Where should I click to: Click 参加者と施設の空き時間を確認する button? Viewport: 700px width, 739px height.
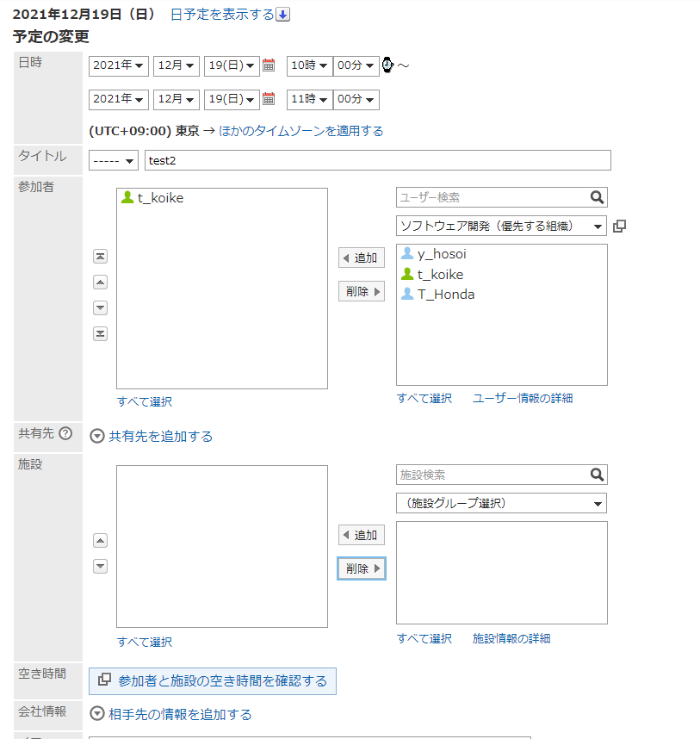pos(213,681)
